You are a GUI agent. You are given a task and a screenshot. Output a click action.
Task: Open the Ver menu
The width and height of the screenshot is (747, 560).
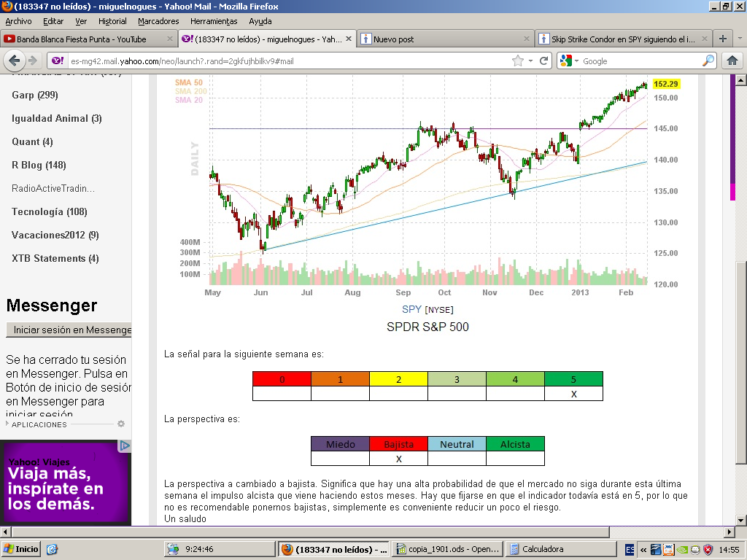click(81, 21)
